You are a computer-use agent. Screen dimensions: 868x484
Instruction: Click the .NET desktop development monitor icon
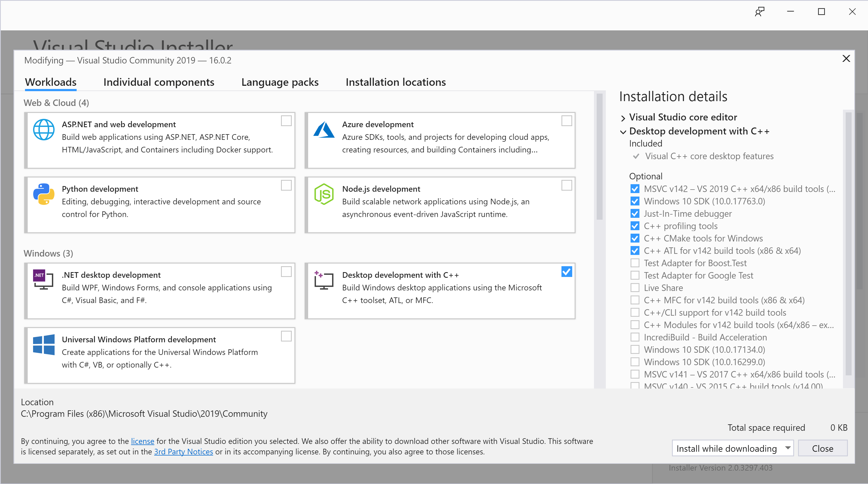point(44,280)
